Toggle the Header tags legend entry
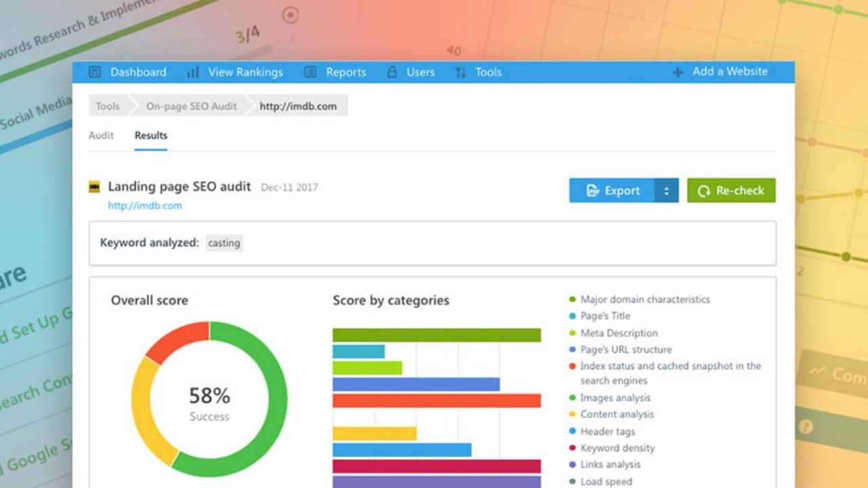Screen dimensions: 868x488 (607, 431)
